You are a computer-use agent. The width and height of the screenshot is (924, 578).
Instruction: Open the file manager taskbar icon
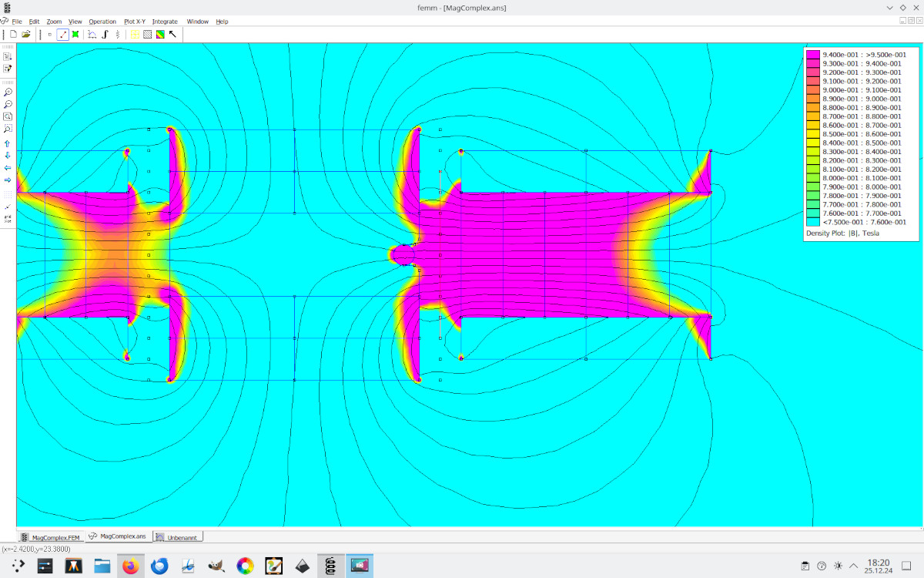coord(102,566)
